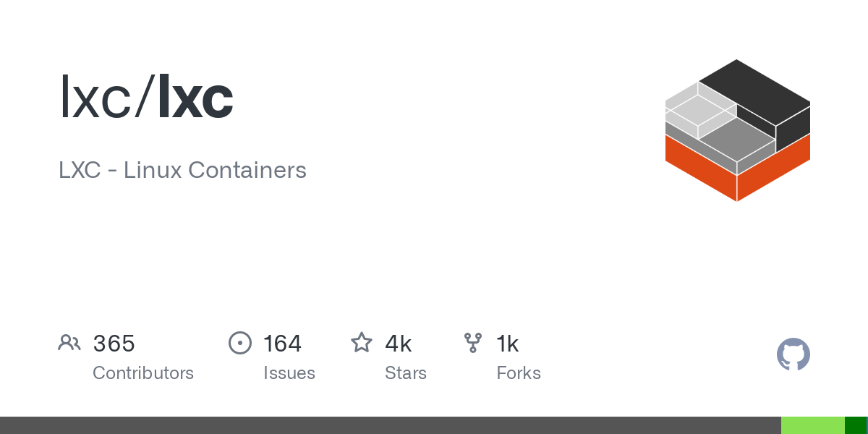Click the Forks branch icon

(x=473, y=342)
